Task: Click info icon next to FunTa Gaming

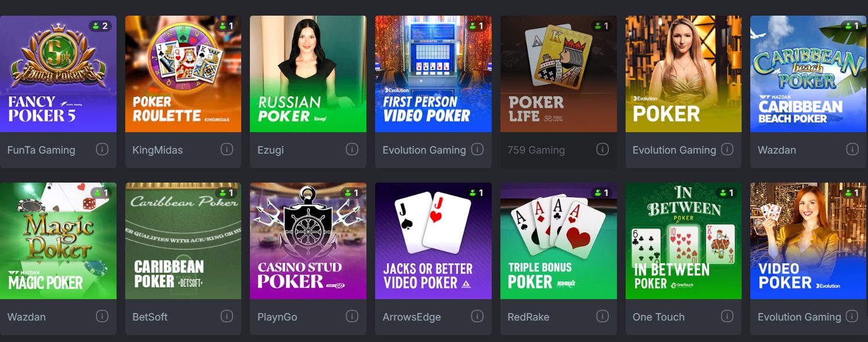Action: pos(101,150)
